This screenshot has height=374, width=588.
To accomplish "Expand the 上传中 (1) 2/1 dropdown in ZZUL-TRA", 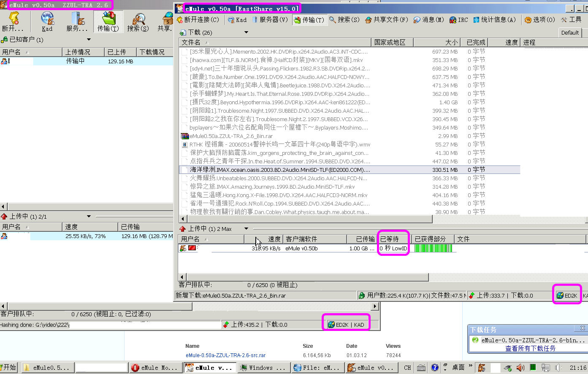I will 89,217.
